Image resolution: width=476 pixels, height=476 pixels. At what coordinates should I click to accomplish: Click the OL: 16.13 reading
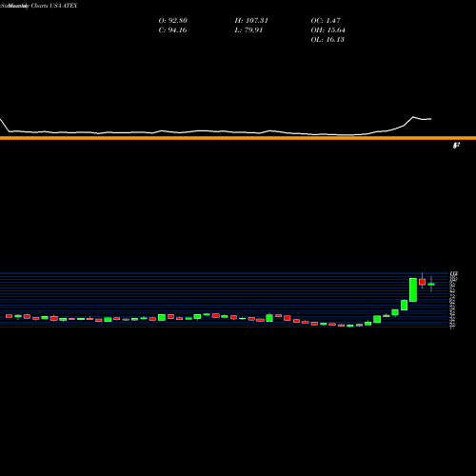(327, 40)
